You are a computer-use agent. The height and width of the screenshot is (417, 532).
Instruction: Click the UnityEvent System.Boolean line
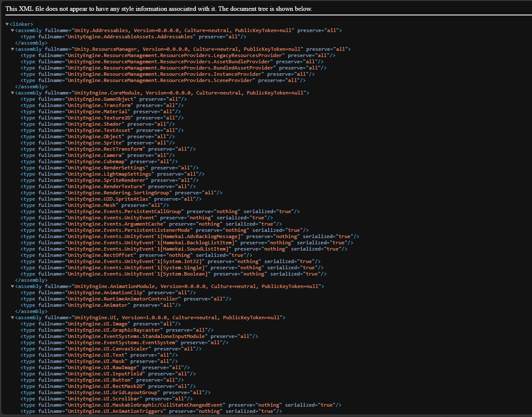174,274
